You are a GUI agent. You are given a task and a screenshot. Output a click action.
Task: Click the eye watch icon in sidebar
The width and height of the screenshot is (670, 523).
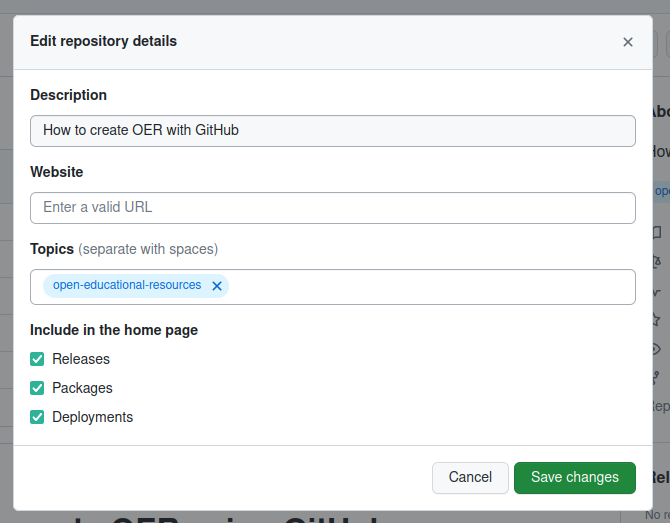656,348
